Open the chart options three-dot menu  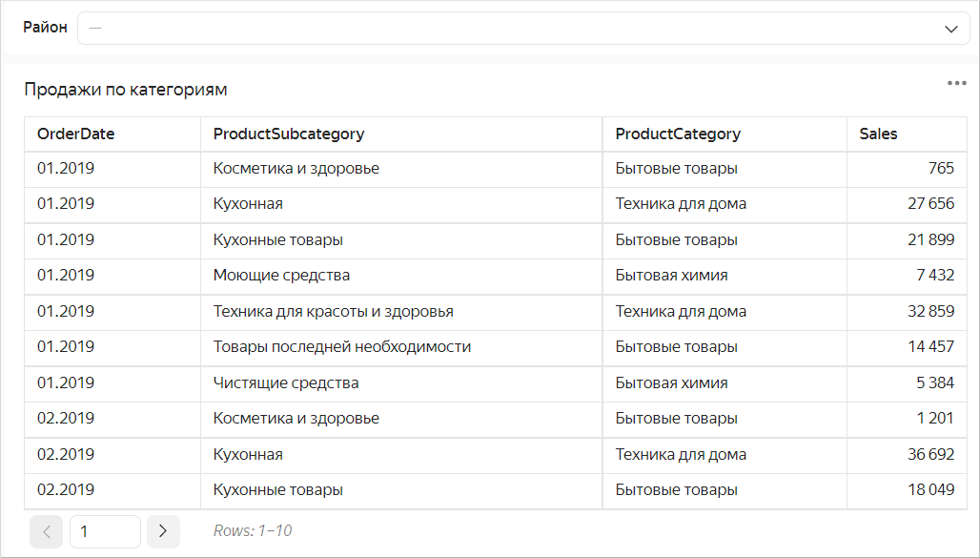(x=955, y=83)
